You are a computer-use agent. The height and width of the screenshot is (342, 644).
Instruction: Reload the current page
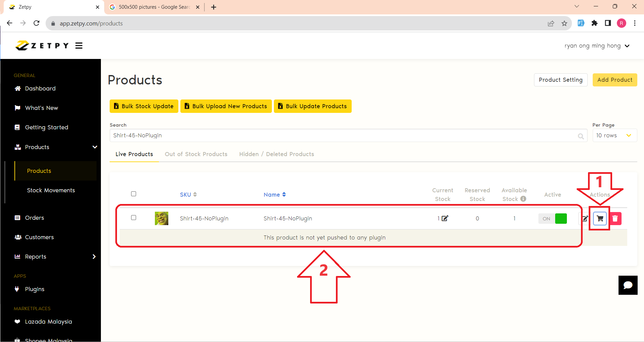tap(37, 23)
